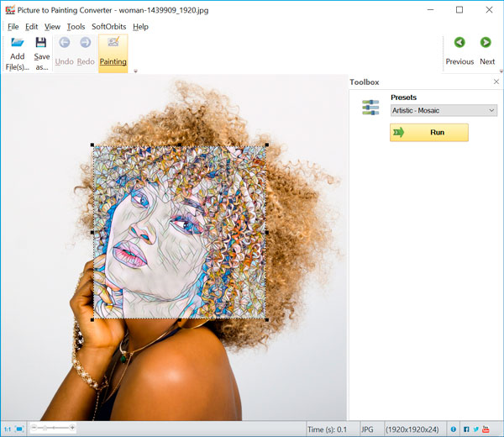The image size is (504, 437).
Task: Click the fit-to-window icon in status bar
Action: click(x=19, y=429)
